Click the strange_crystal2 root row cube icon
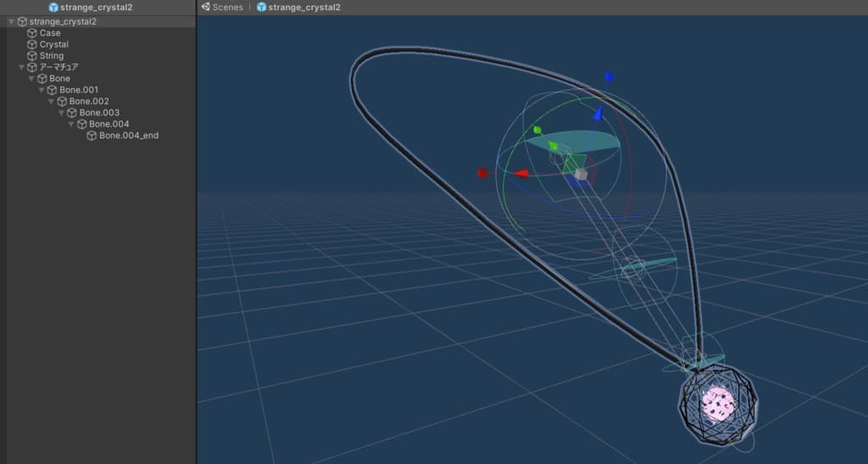The width and height of the screenshot is (868, 464). click(x=22, y=21)
